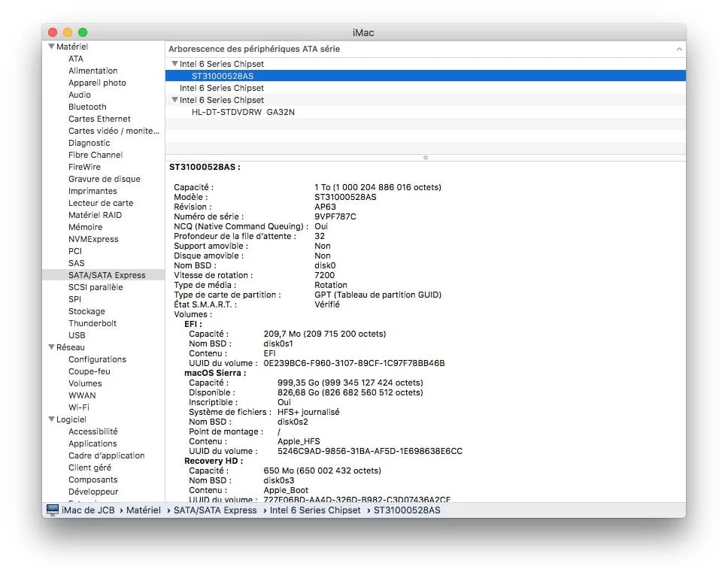This screenshot has height=578, width=728.
Task: Click SATA/SATA Express in the path bar
Action: tap(215, 510)
